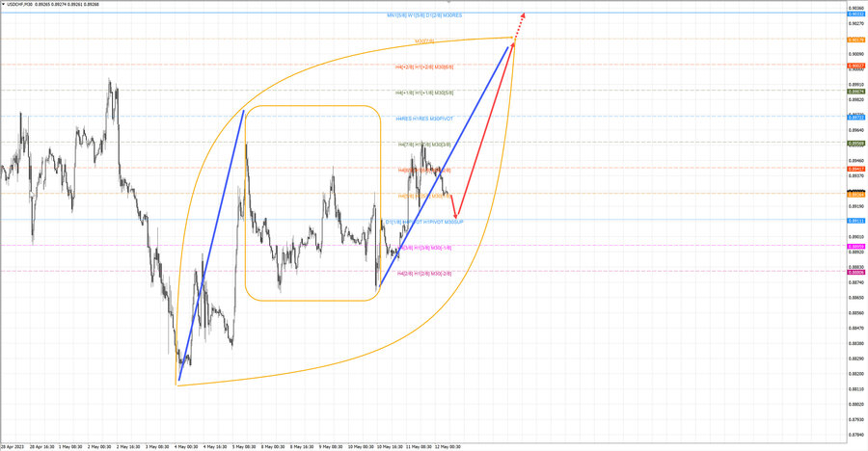Click the 28 Apr 2023 date on time axis

click(13, 446)
